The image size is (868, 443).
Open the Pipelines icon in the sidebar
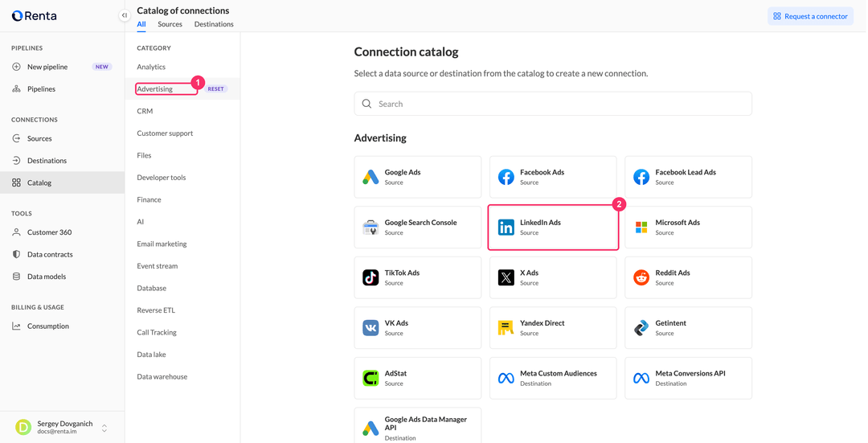(17, 89)
